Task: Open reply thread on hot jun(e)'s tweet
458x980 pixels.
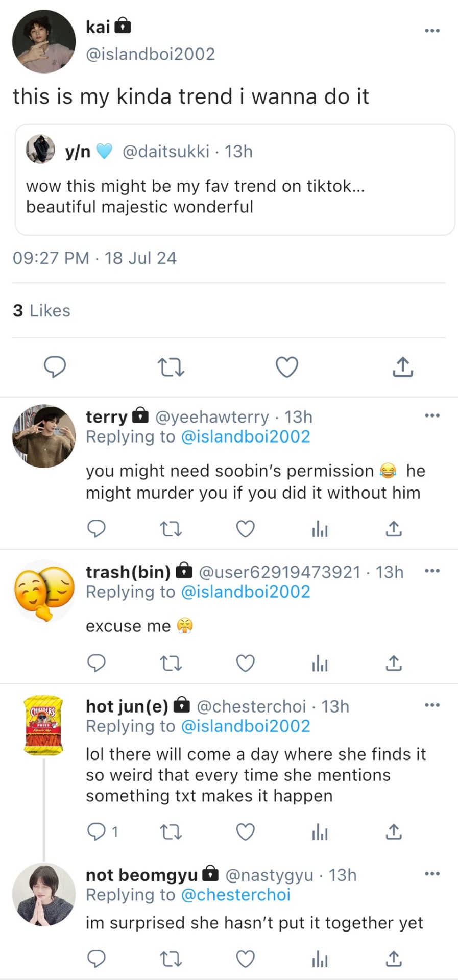Action: (102, 832)
